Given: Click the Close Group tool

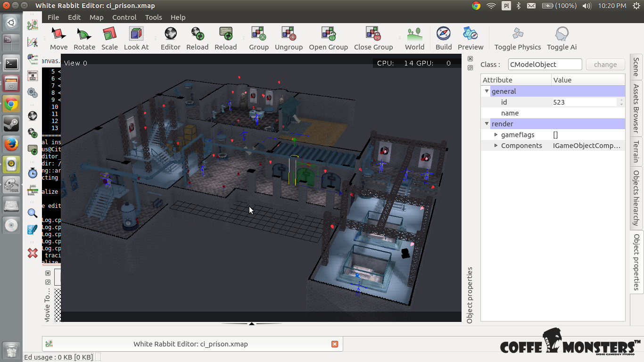Looking at the screenshot, I should pyautogui.click(x=373, y=39).
